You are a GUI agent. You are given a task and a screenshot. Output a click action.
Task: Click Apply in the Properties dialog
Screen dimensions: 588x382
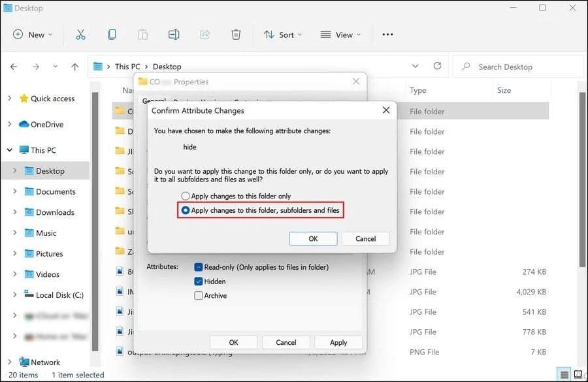point(338,342)
